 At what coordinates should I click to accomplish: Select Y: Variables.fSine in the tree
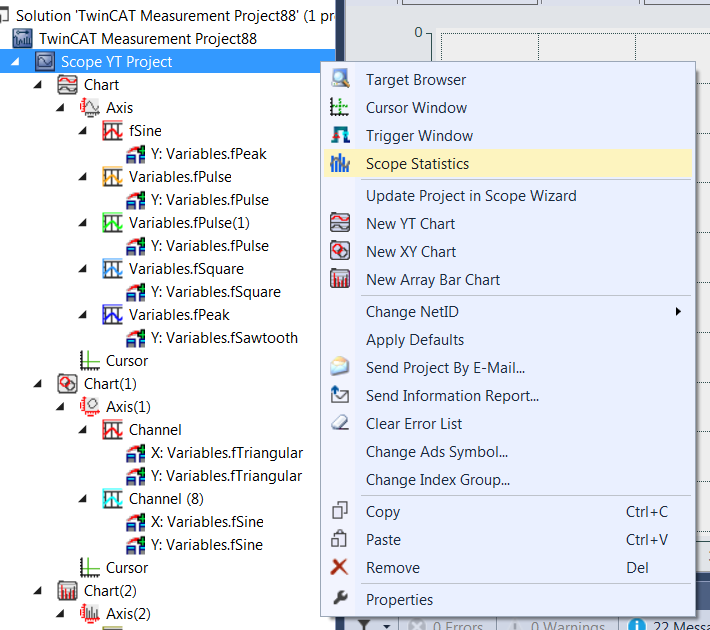[207, 545]
